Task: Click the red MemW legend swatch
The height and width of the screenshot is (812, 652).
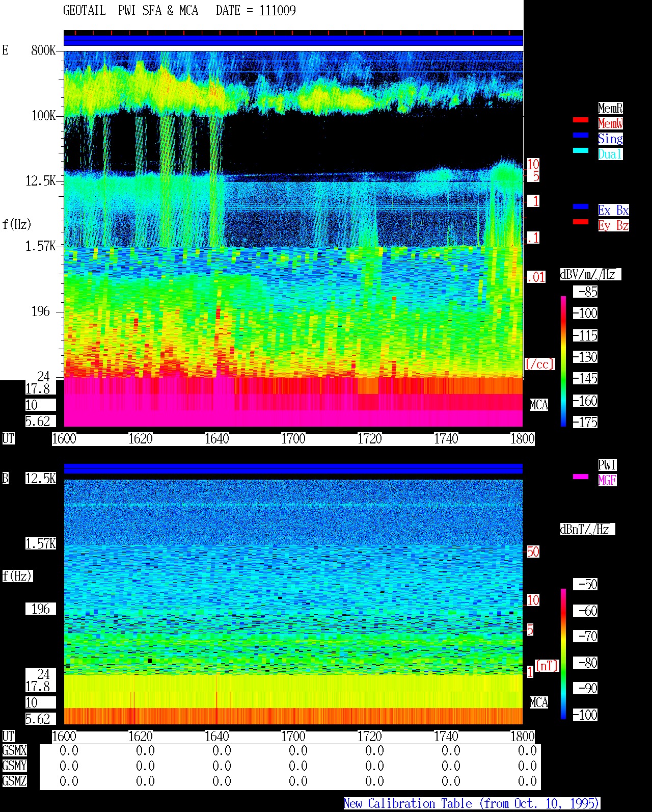Action: tap(581, 120)
